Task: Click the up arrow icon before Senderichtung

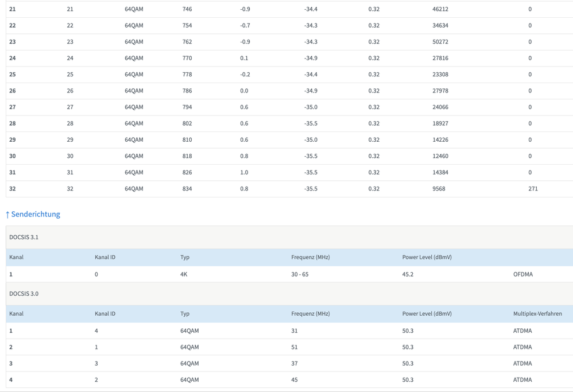Action: pyautogui.click(x=7, y=215)
